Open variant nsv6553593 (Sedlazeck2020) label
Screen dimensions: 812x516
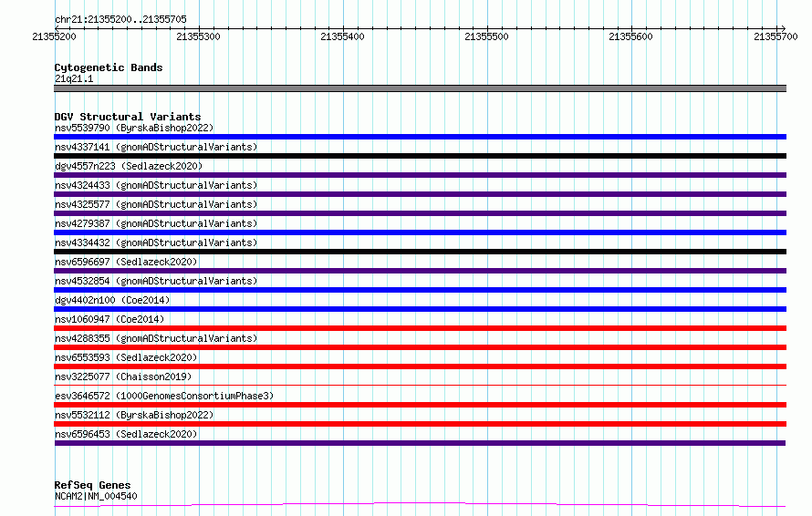pyautogui.click(x=126, y=357)
